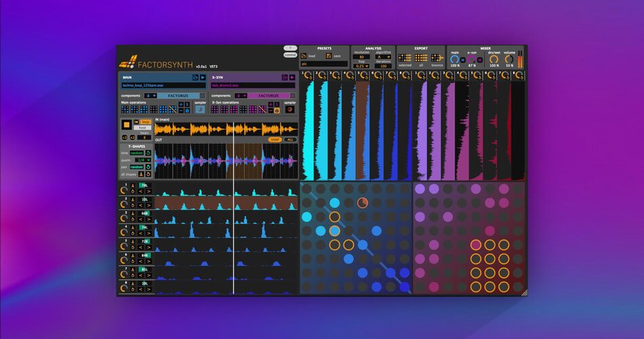The image size is (644, 339).
Task: Click component 2 cone icon in track list
Action: click(133, 200)
